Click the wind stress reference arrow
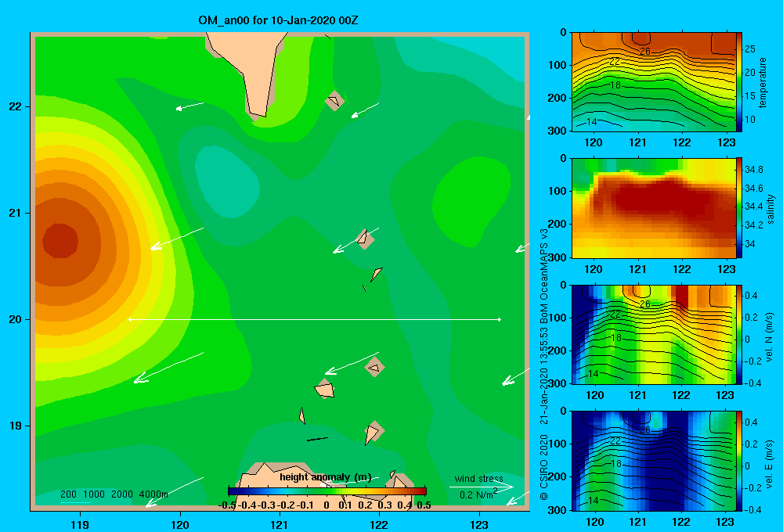Viewport: 783px width, 532px height. (x=482, y=487)
